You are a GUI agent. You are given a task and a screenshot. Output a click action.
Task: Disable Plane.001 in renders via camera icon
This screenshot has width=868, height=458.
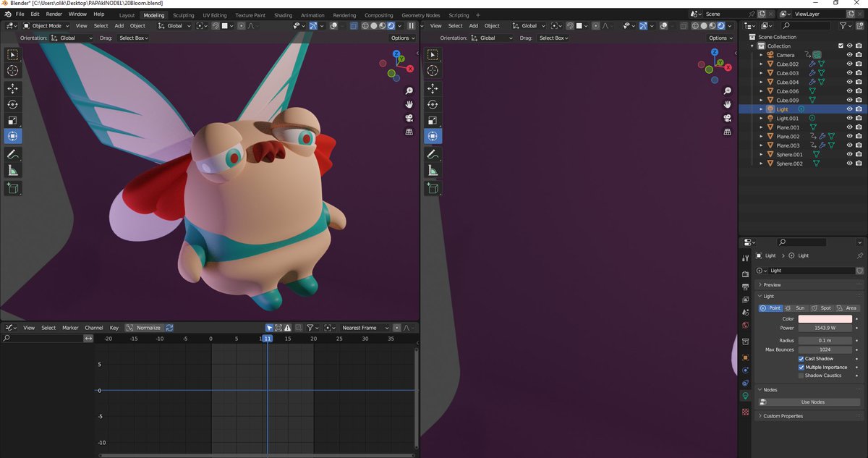coord(859,127)
